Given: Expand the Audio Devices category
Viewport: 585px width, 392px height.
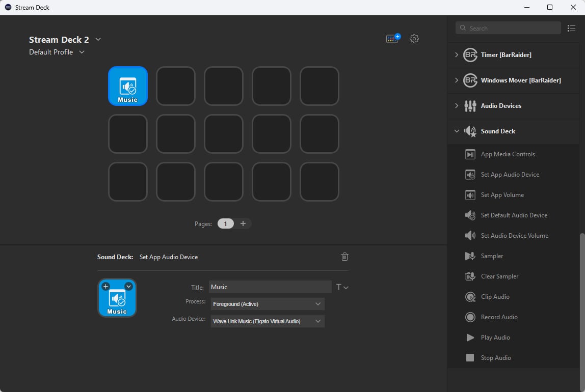Looking at the screenshot, I should (457, 106).
